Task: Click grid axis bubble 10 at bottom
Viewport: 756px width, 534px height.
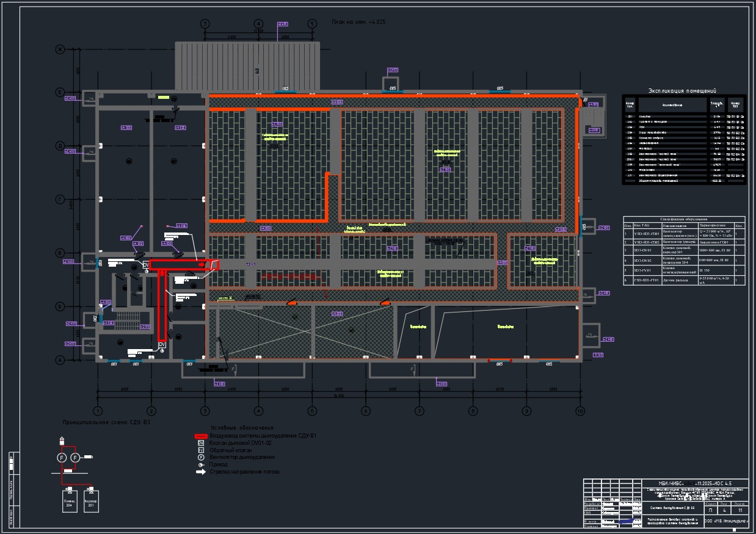Action: tap(580, 411)
